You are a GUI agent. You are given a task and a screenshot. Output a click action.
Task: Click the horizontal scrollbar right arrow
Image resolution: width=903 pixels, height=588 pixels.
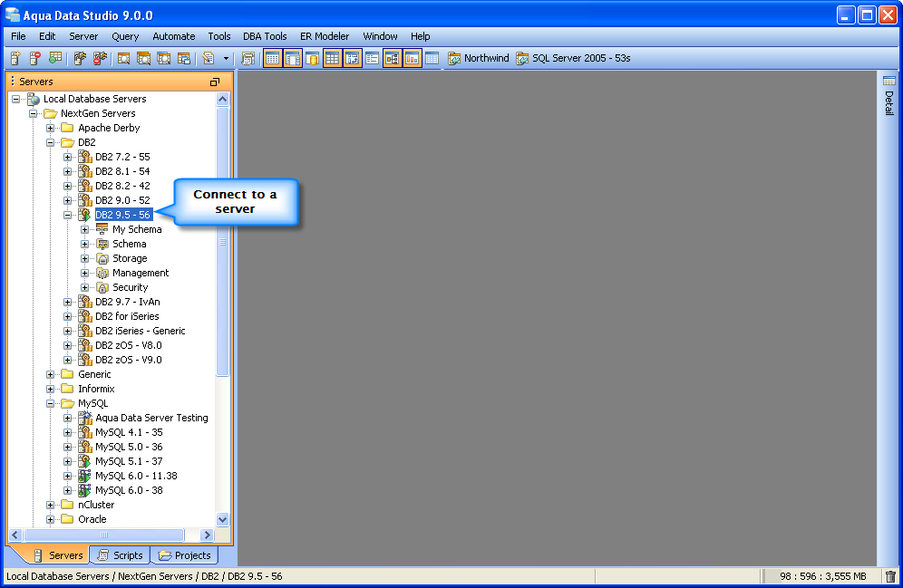(208, 535)
